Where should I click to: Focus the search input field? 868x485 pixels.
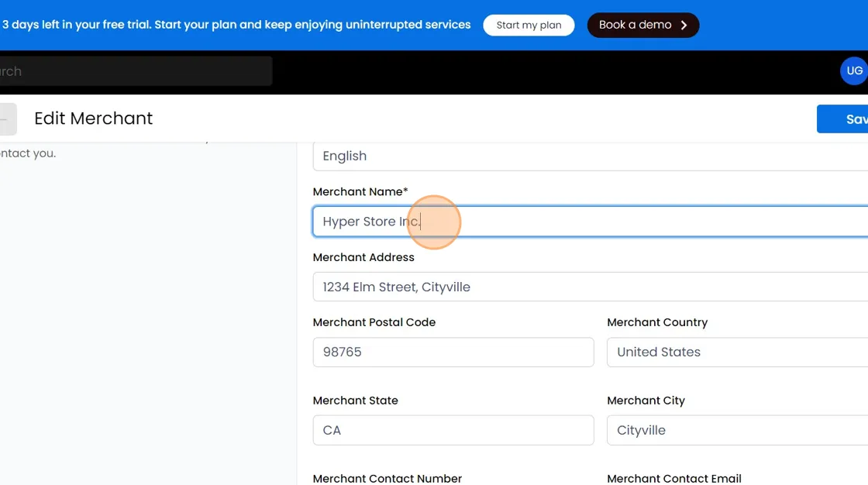pyautogui.click(x=136, y=71)
